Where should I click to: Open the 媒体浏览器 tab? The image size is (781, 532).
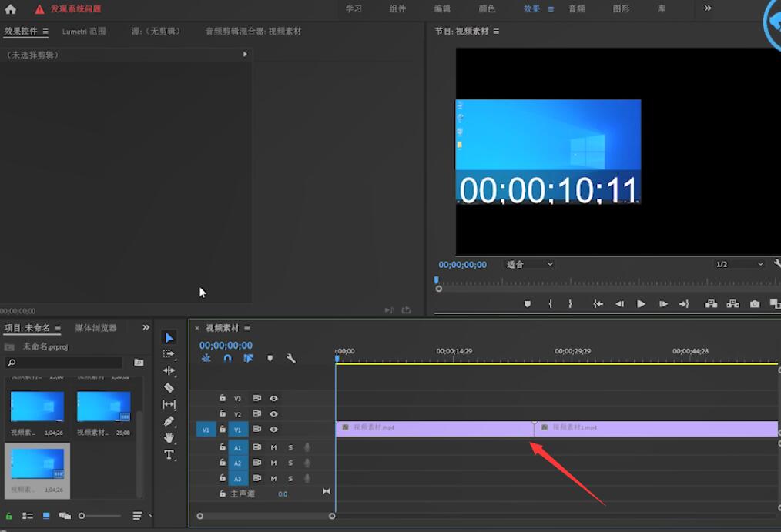(x=96, y=328)
